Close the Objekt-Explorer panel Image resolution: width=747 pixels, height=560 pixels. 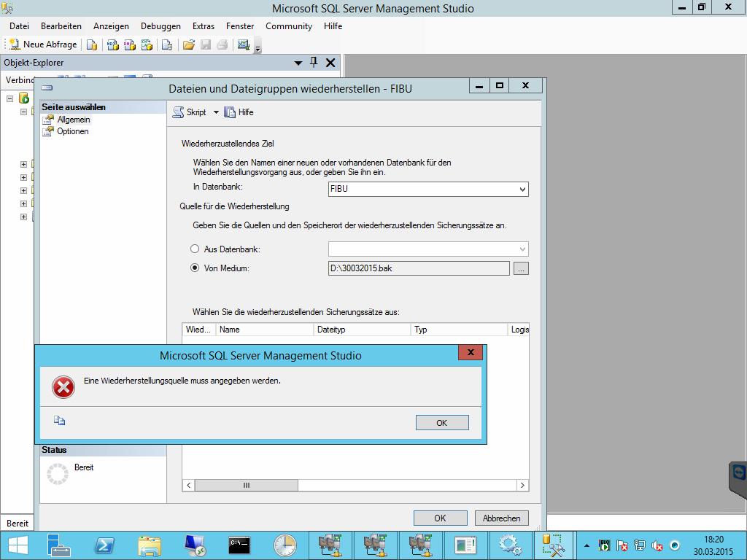330,63
